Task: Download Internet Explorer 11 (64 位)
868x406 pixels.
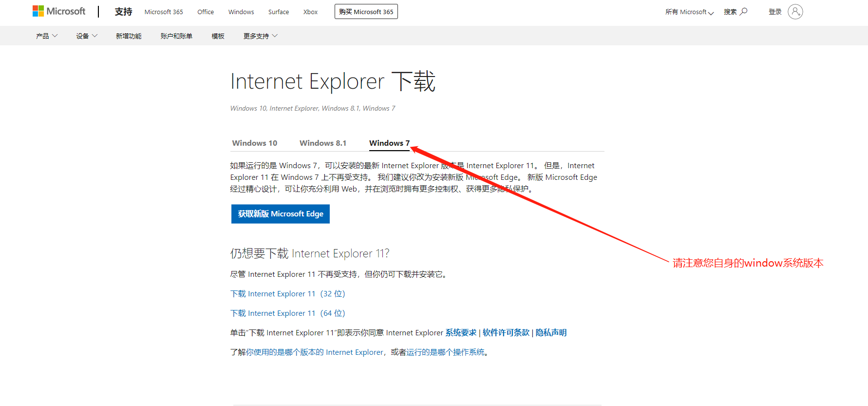Action: point(287,313)
